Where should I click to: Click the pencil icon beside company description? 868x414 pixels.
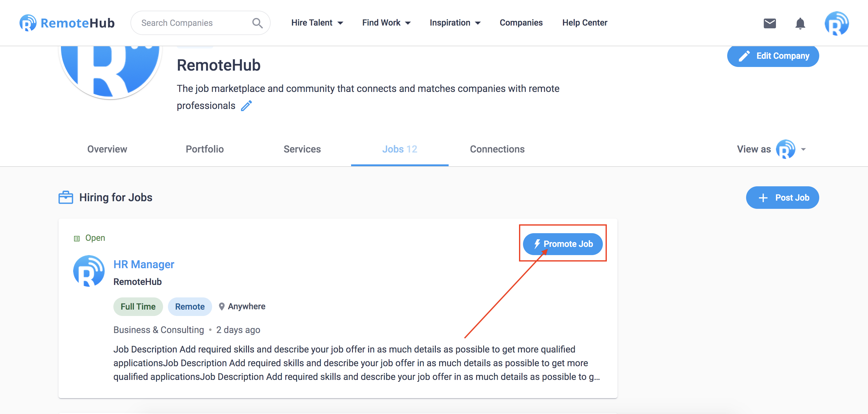(x=246, y=106)
